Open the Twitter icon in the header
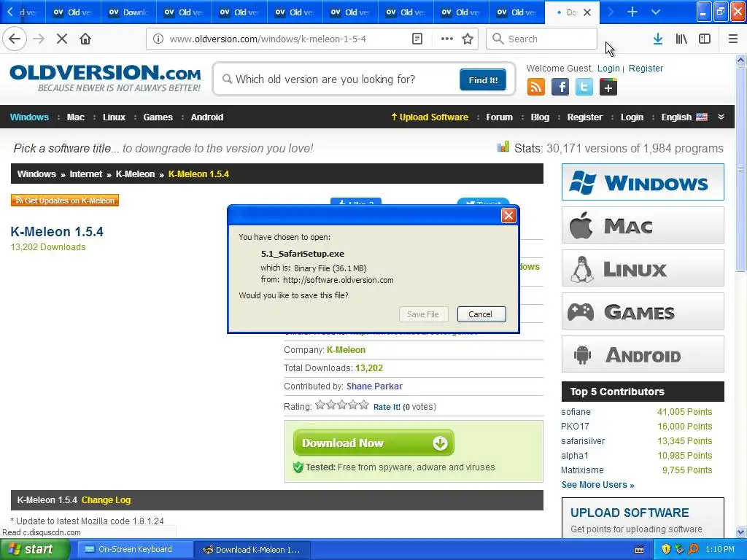The width and height of the screenshot is (747, 560). (584, 87)
